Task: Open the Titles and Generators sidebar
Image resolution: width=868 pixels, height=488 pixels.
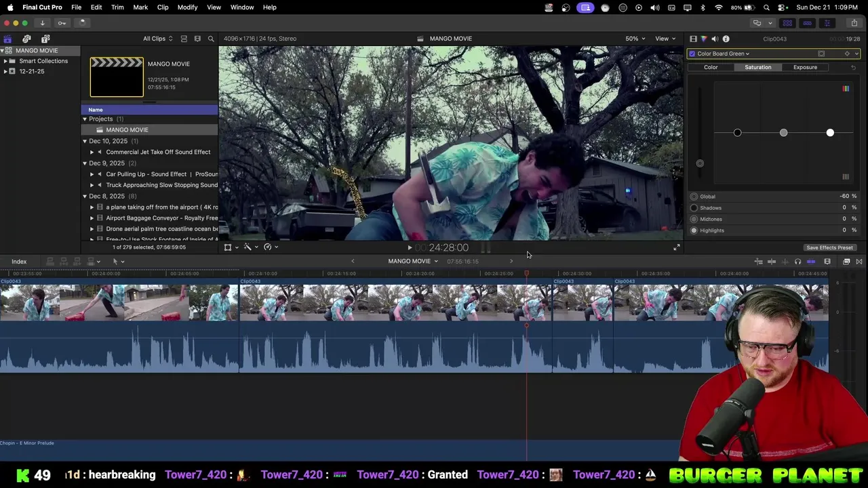Action: point(45,39)
